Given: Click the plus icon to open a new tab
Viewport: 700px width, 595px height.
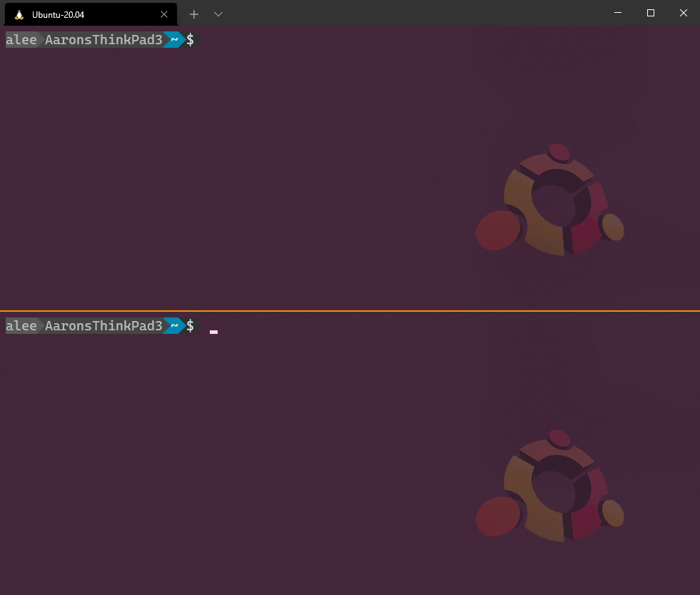Looking at the screenshot, I should (193, 14).
